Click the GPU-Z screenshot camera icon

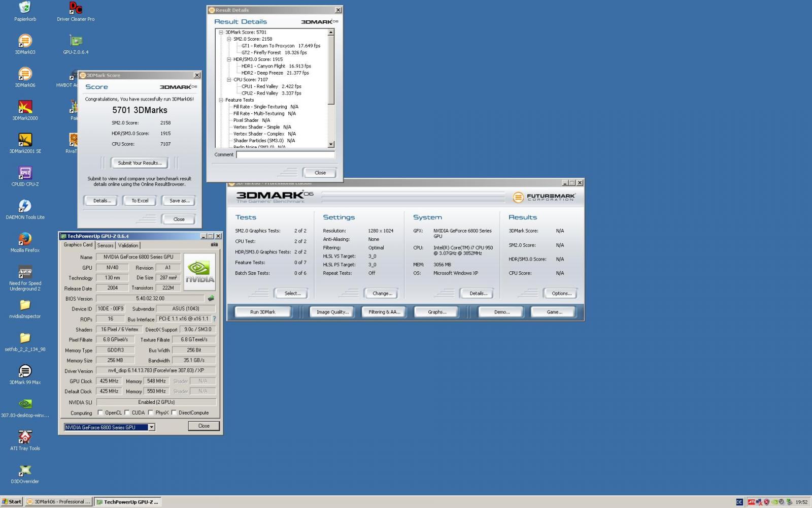214,245
